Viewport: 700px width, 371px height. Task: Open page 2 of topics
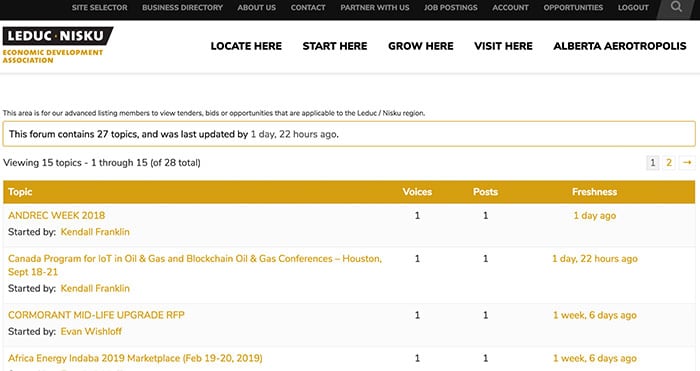pos(669,163)
